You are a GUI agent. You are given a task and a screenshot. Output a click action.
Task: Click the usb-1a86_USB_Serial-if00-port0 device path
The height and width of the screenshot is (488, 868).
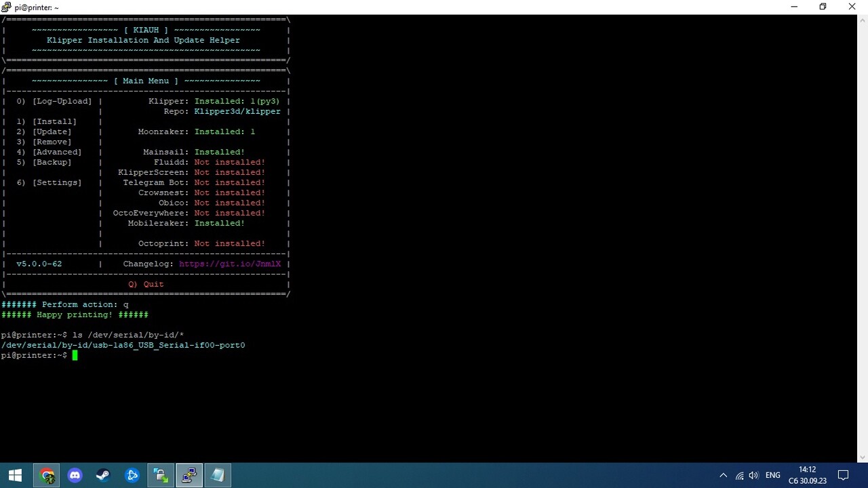click(x=123, y=345)
